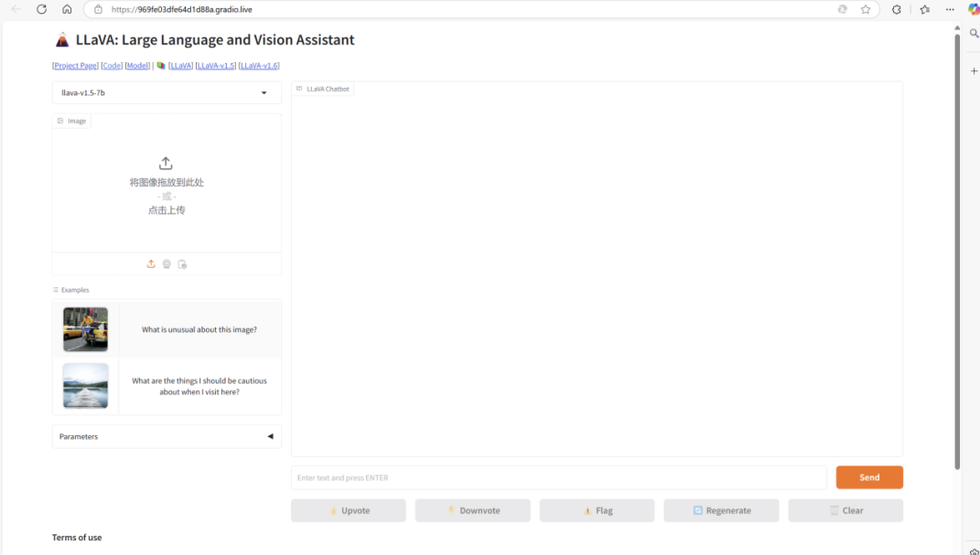
Task: Expand the Parameters accordion
Action: coord(167,436)
